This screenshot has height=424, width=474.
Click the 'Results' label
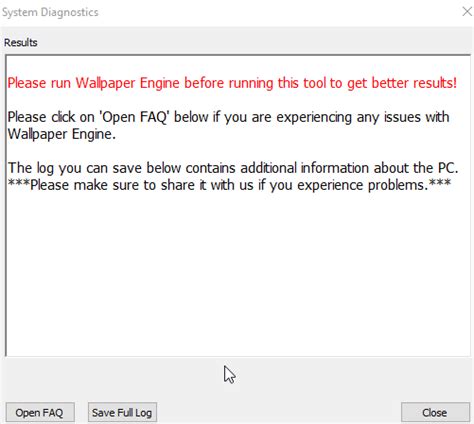[21, 43]
